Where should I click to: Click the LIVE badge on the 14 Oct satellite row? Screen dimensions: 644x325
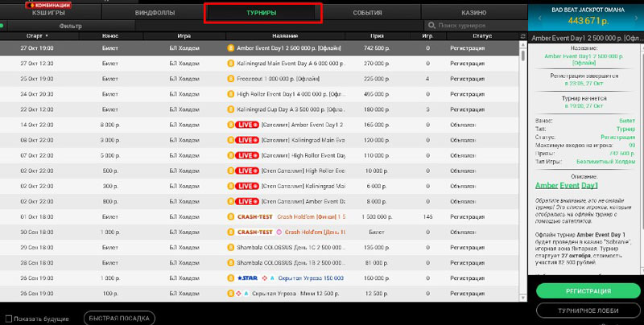point(246,125)
